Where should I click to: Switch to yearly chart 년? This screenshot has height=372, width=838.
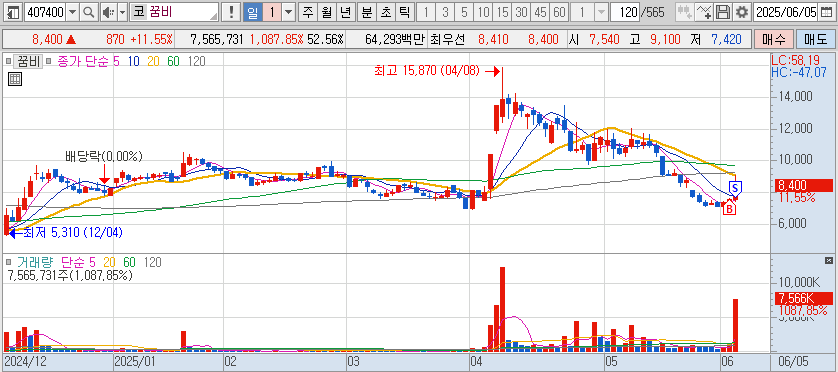pos(346,12)
